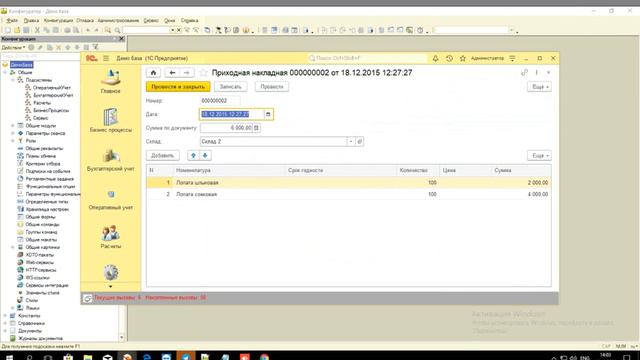Viewport: 640px width, 360px height.
Task: Open the upper Еще menu
Action: point(540,87)
